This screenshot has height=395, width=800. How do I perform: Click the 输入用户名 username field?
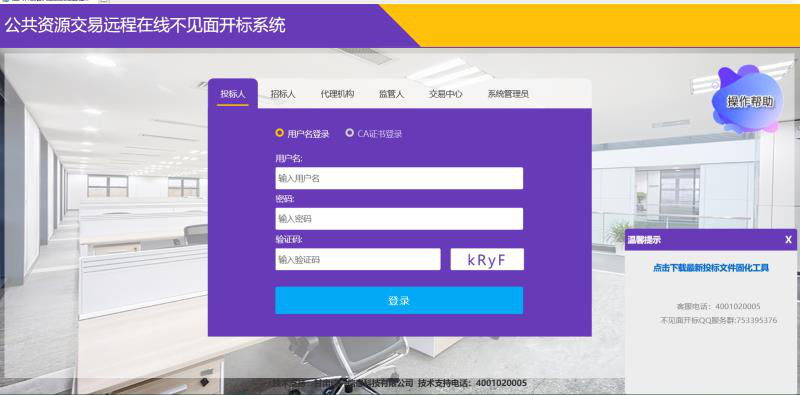click(399, 178)
